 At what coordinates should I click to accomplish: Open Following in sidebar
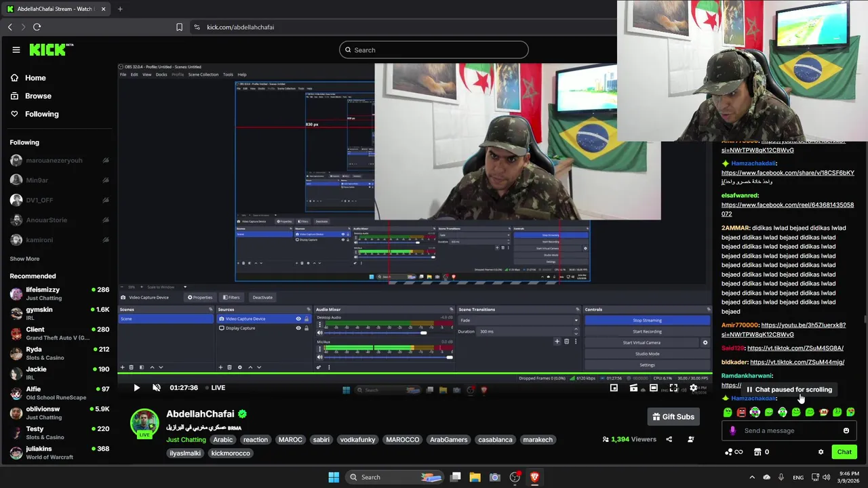[x=35, y=114]
